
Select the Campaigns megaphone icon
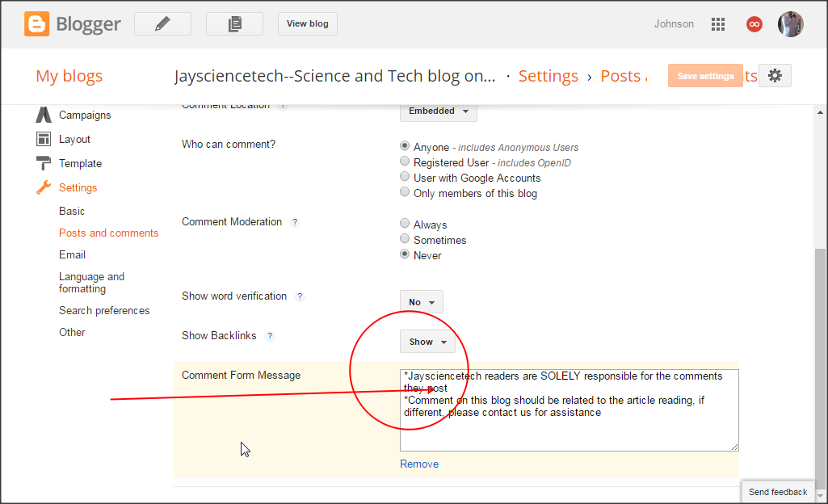tap(43, 115)
